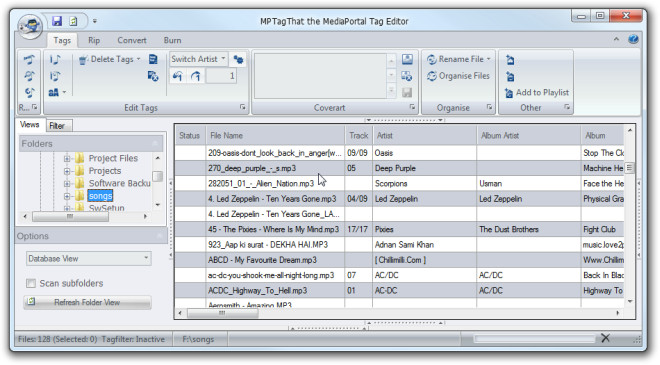Sort by the Album Artist column header
660x365 pixels.
pos(528,136)
